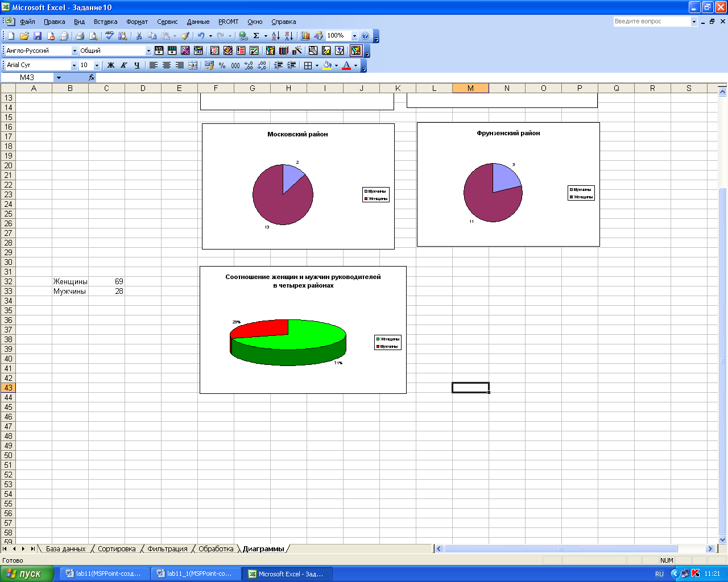Save the workbook with the floppy icon

click(x=38, y=36)
